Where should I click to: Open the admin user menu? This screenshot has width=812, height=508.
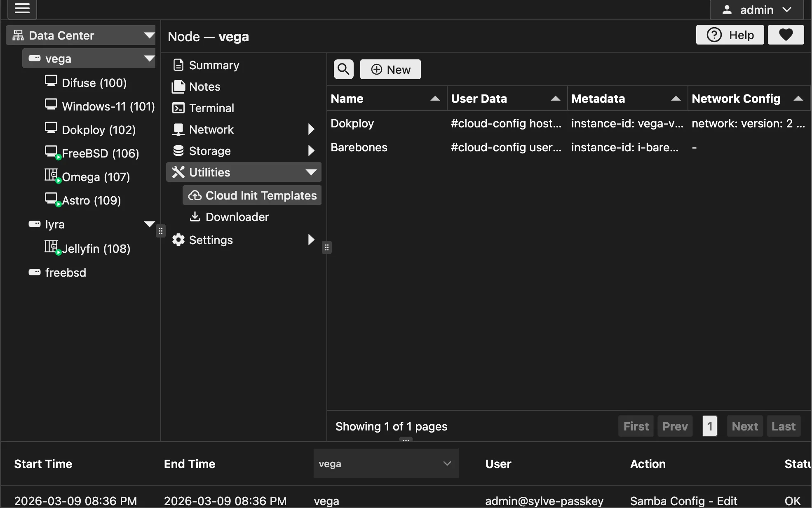tap(757, 9)
